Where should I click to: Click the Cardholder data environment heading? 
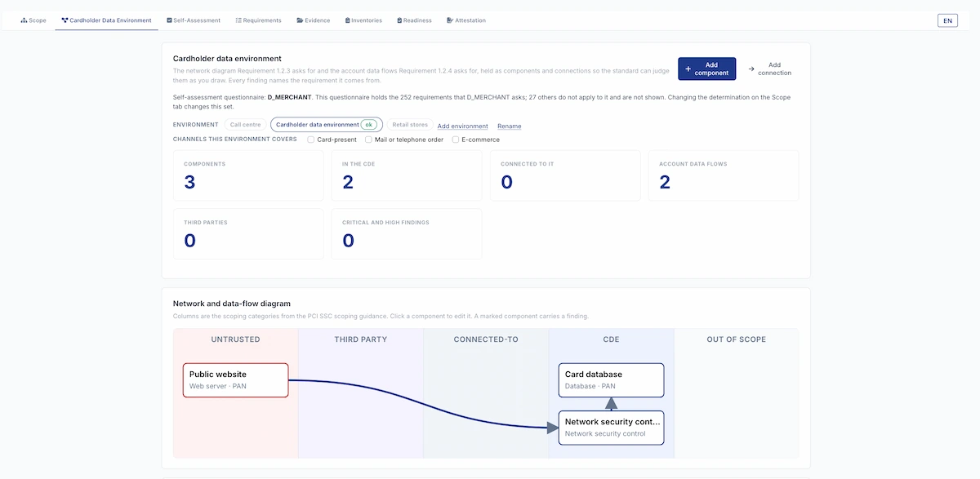click(227, 59)
